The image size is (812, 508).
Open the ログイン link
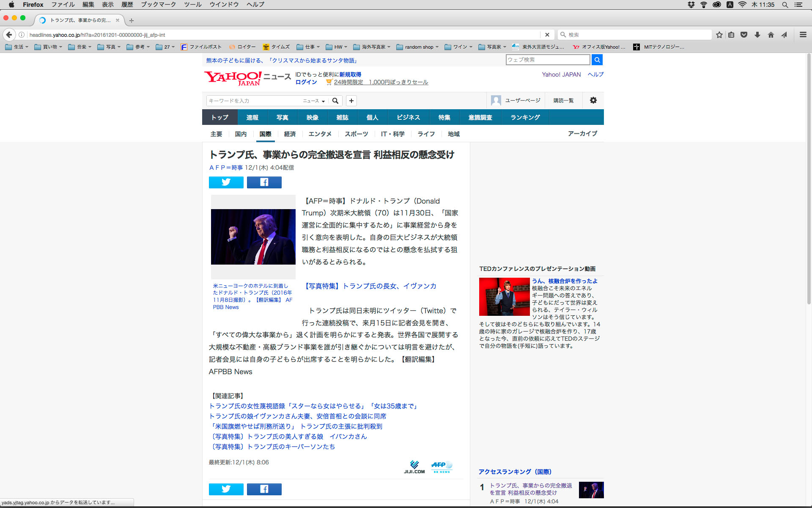point(306,82)
